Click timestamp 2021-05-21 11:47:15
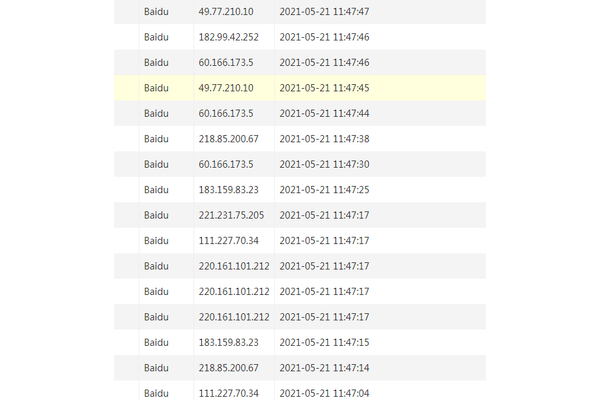Image resolution: width=600 pixels, height=400 pixels. [324, 342]
